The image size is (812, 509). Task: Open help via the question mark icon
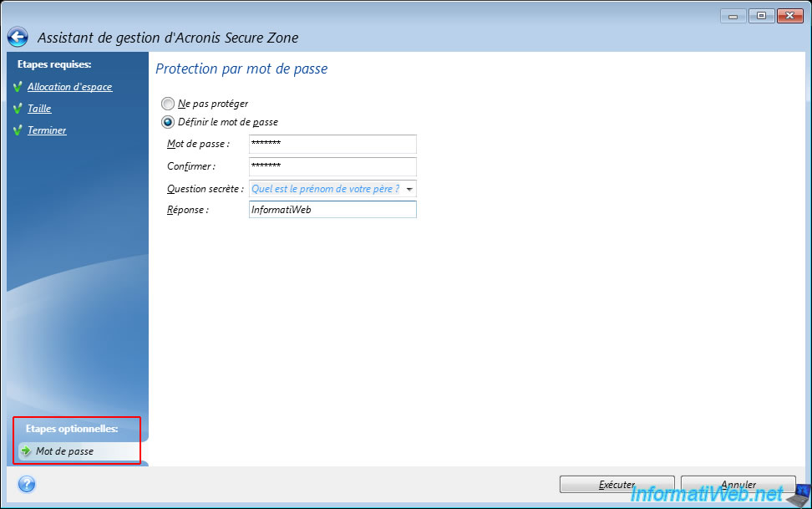pos(26,484)
